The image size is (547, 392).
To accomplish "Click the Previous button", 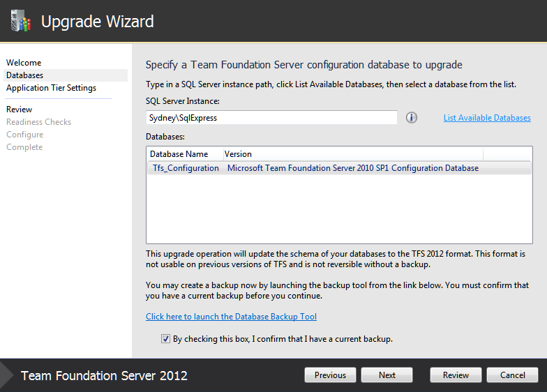I will point(330,375).
